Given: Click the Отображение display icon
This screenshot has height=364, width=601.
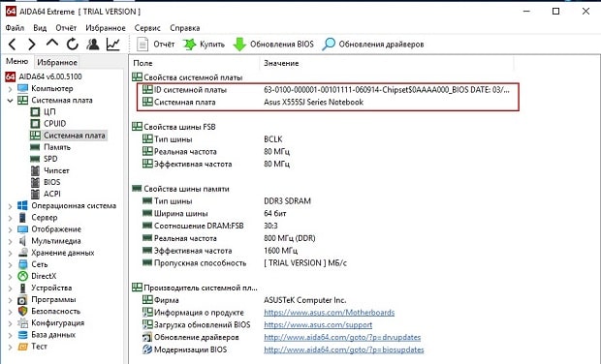Looking at the screenshot, I should 23,229.
